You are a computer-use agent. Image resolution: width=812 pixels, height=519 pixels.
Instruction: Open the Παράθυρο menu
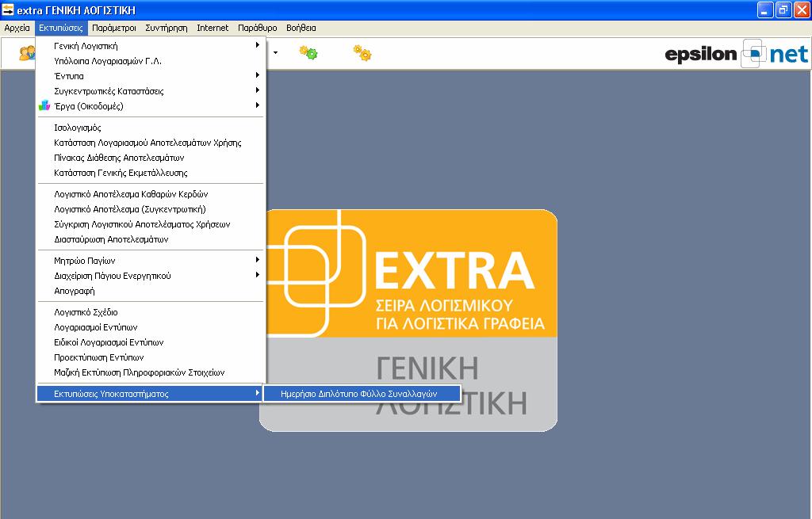pos(258,28)
